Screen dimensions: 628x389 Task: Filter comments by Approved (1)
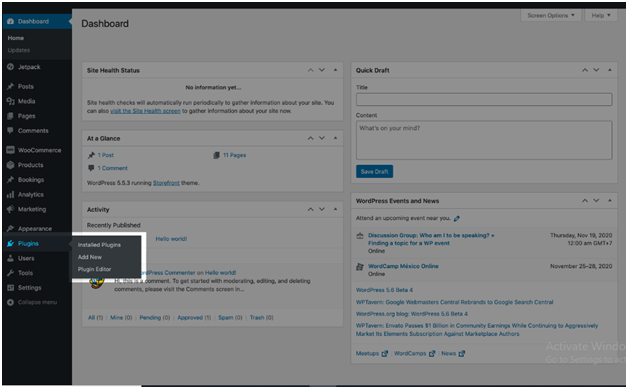click(194, 317)
